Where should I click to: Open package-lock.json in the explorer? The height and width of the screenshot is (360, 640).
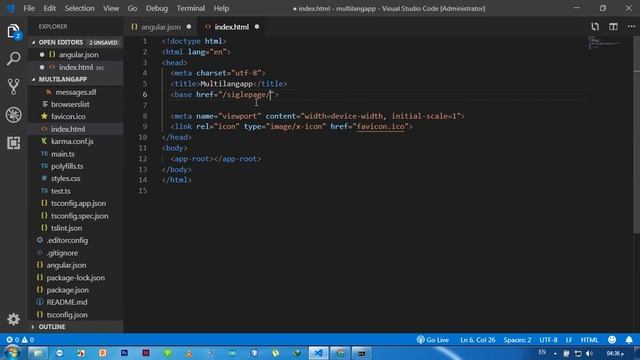(76, 278)
